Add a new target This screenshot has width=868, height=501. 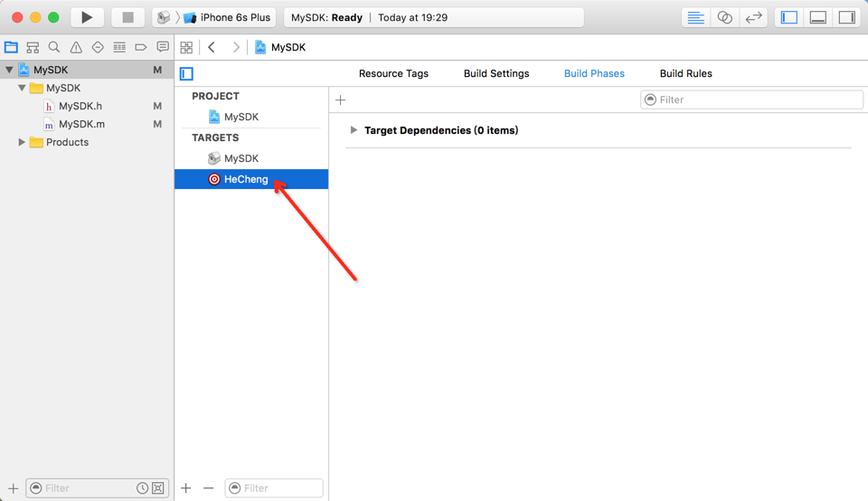point(186,488)
